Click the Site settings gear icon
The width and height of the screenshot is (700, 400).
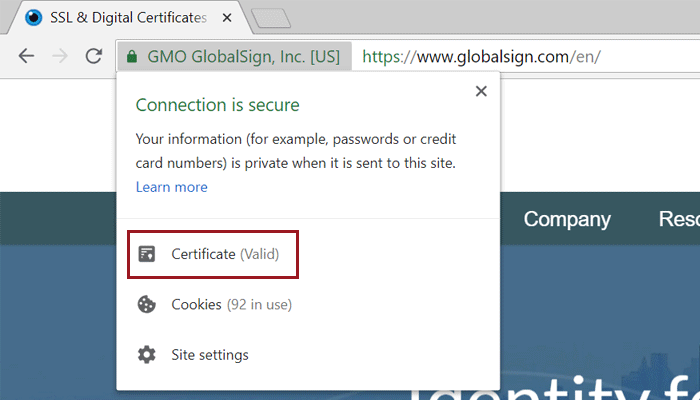[147, 354]
